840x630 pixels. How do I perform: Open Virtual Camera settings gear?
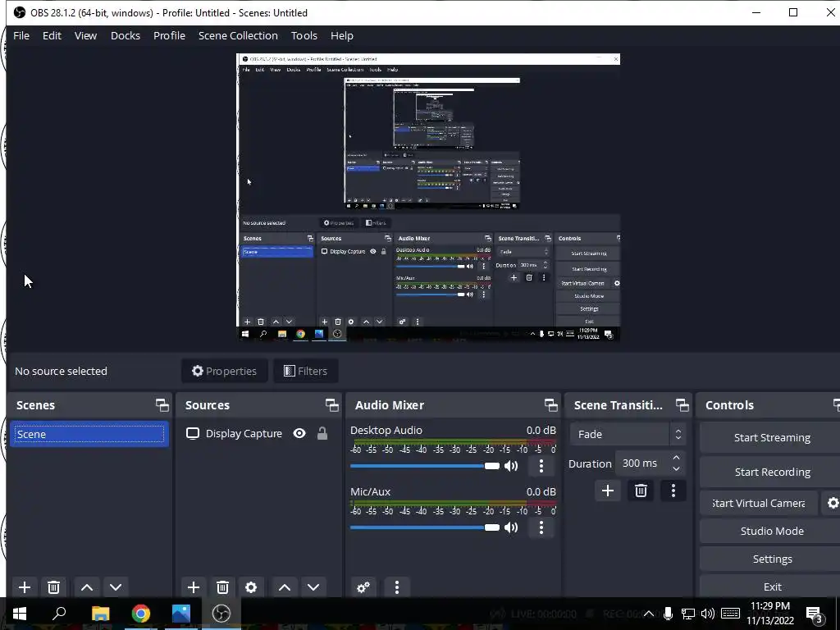(x=832, y=503)
